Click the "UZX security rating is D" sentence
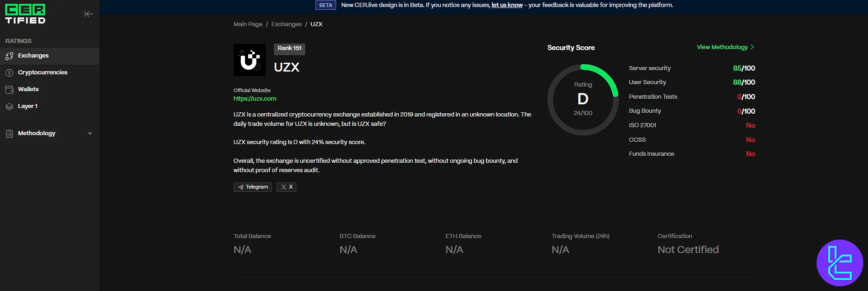Image resolution: width=868 pixels, height=291 pixels. [x=300, y=142]
